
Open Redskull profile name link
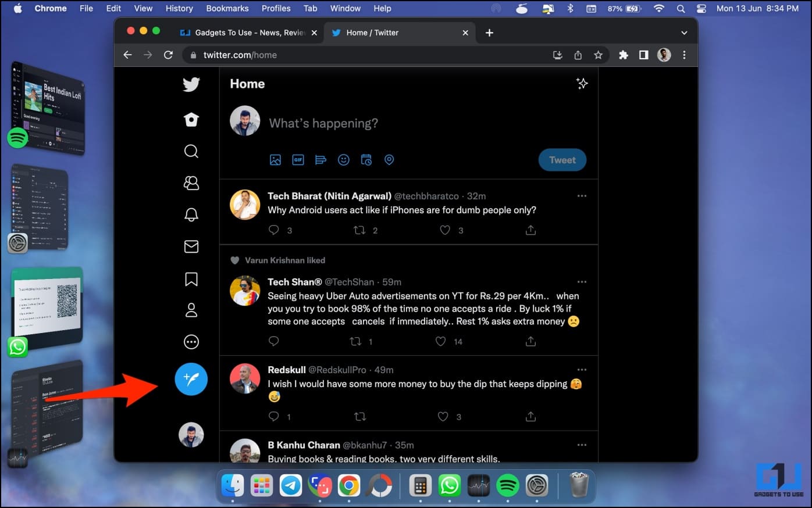287,370
